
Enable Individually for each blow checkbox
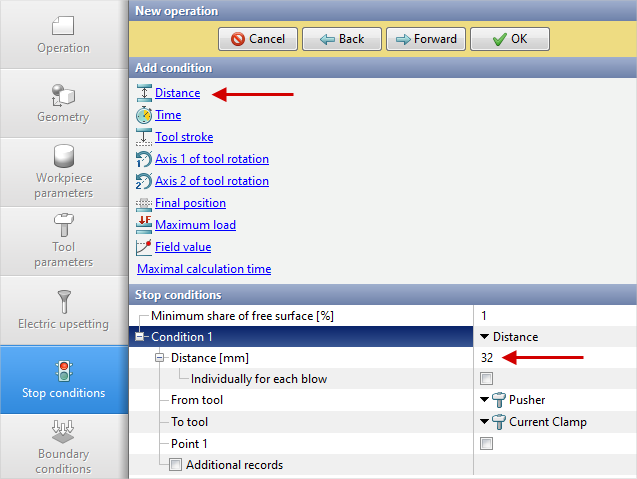(x=486, y=379)
